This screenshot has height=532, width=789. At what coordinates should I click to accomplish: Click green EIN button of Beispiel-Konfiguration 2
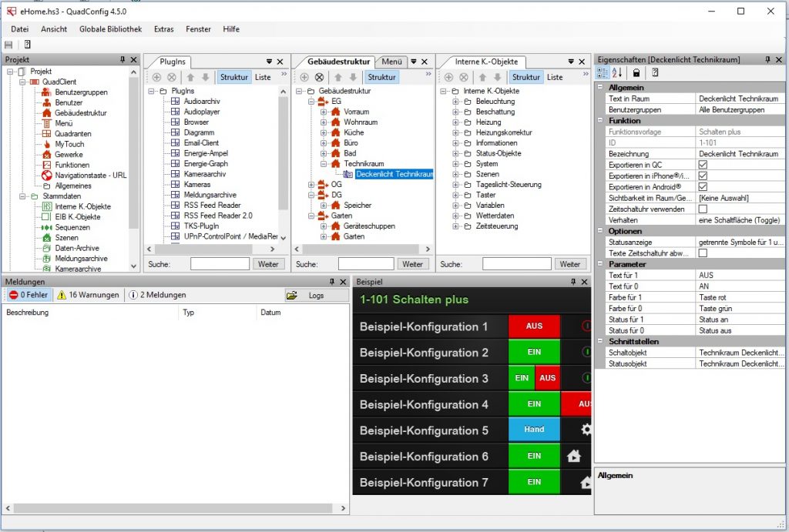tap(534, 352)
